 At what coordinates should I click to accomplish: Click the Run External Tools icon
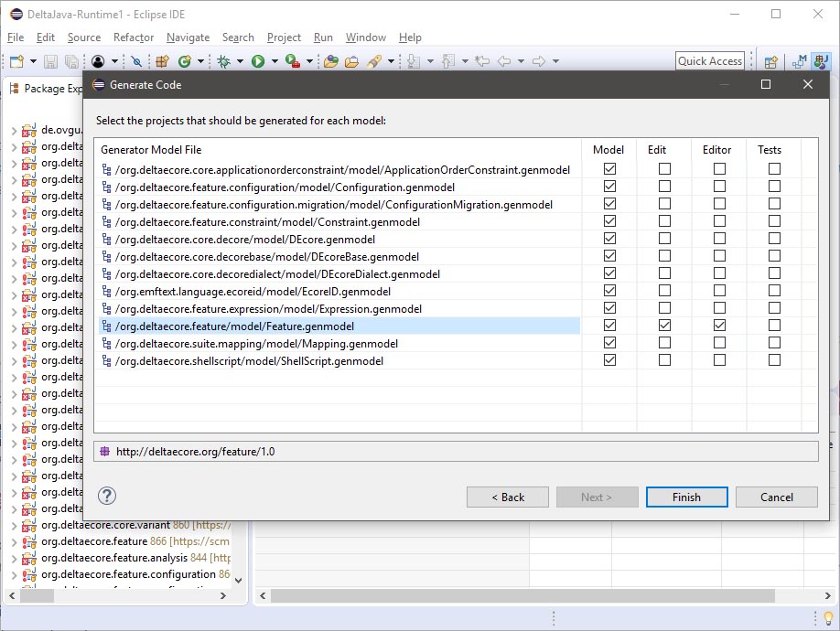click(x=293, y=61)
